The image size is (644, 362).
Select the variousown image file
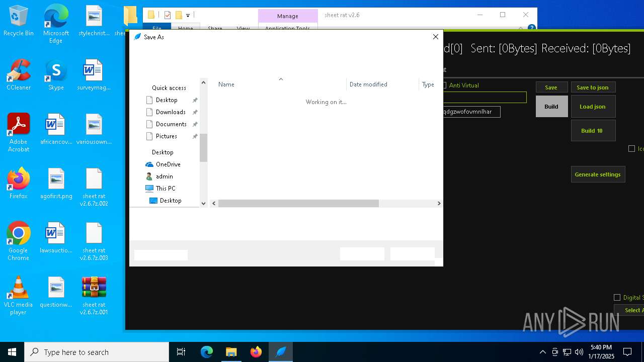click(x=94, y=129)
